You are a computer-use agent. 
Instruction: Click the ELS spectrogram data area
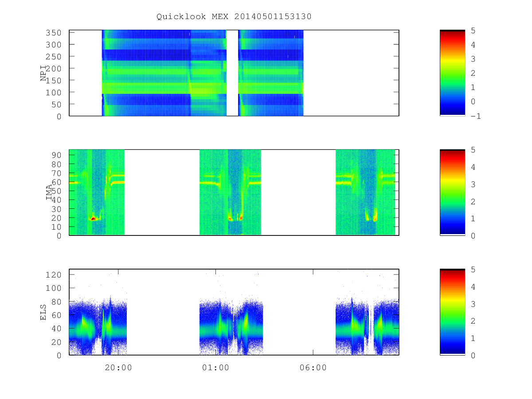tap(234, 312)
